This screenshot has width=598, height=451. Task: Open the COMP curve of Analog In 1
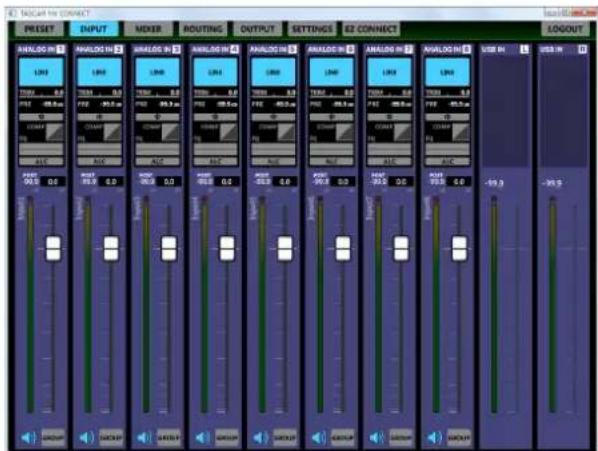[55, 132]
